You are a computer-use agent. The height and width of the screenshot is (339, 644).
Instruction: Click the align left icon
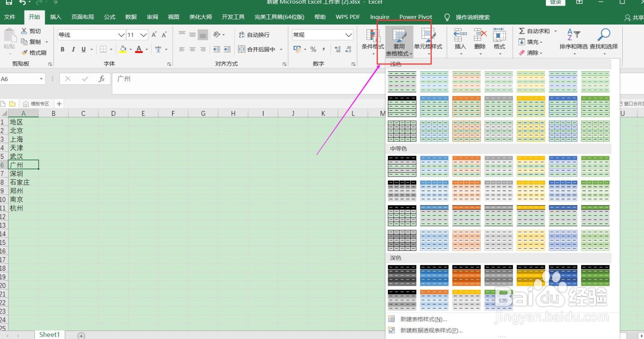tap(182, 49)
